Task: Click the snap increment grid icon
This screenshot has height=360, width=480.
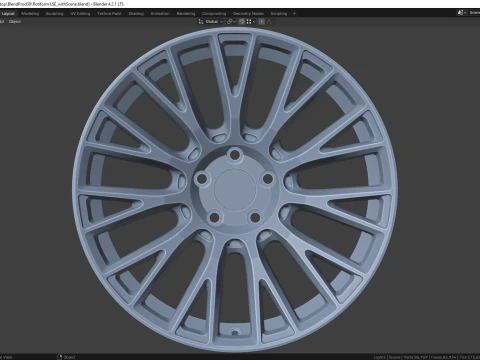Action: (249, 22)
